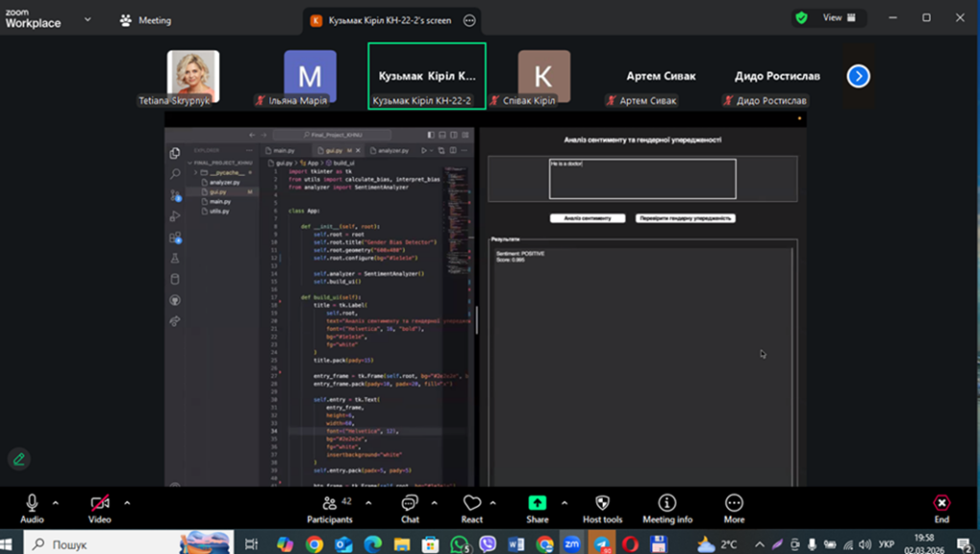
Task: Click the React heart icon
Action: point(471,503)
